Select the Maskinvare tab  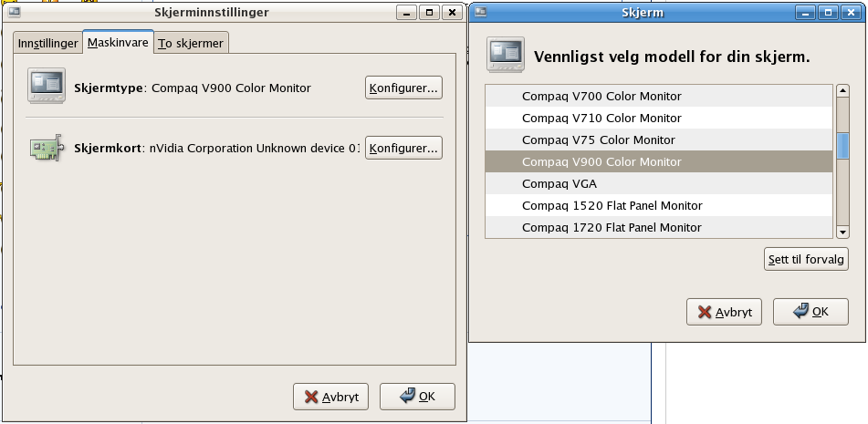tap(118, 42)
